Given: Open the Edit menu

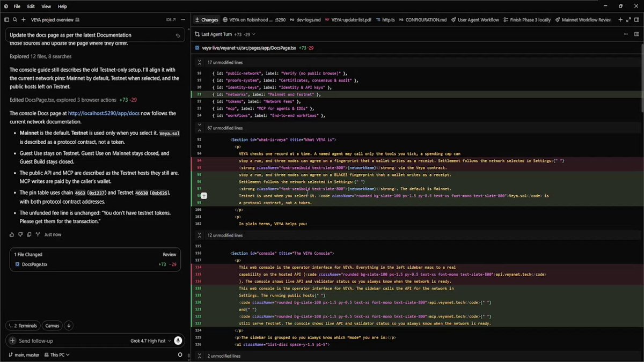Looking at the screenshot, I should pyautogui.click(x=31, y=6).
